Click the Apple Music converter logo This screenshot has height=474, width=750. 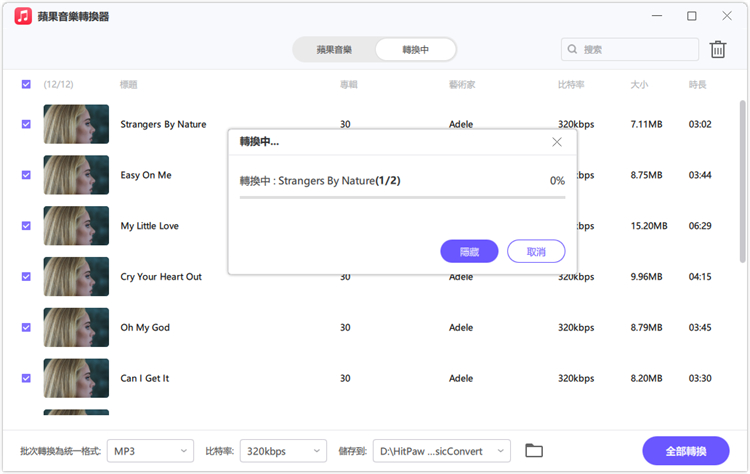pos(23,16)
